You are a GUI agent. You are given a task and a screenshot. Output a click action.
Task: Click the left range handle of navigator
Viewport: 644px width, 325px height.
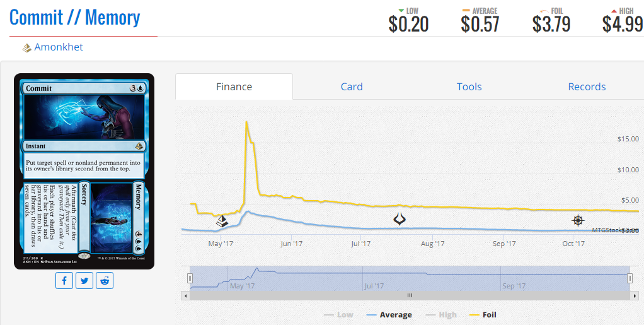point(190,278)
